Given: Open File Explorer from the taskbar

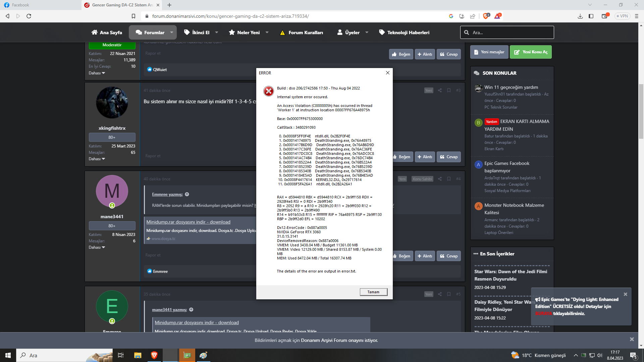Looking at the screenshot, I should (x=138, y=355).
